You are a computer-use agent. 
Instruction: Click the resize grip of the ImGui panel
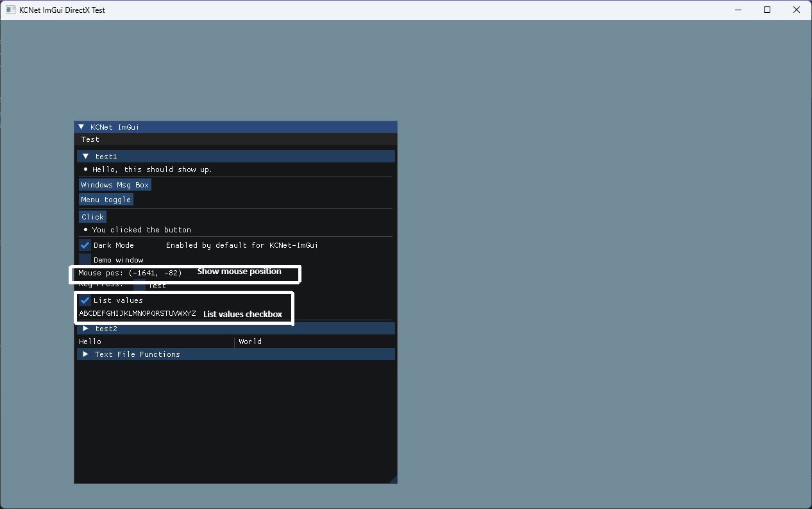(393, 479)
